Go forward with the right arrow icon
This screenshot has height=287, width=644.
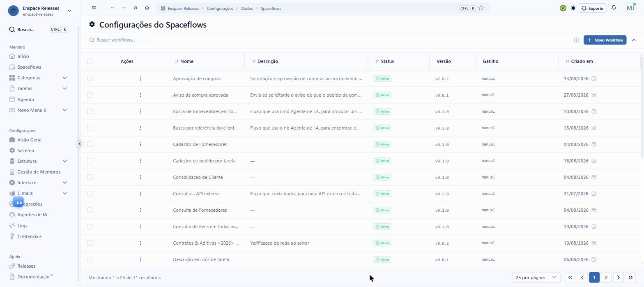124,8
